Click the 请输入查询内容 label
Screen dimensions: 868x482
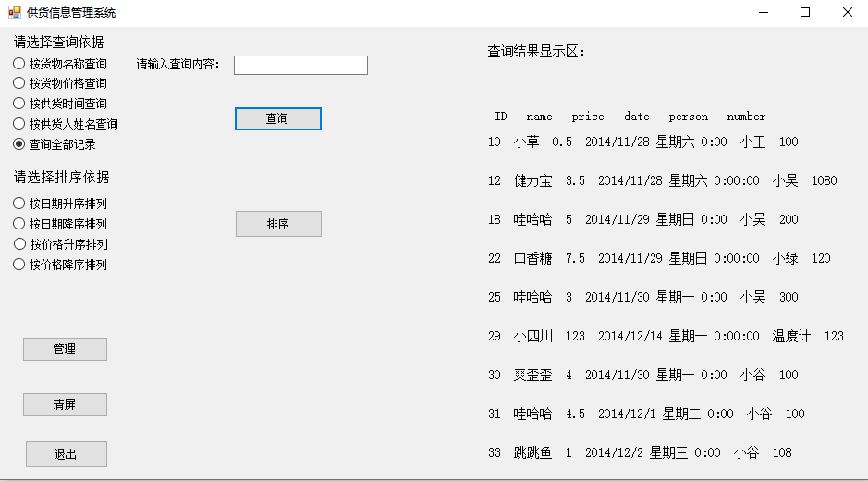click(x=178, y=64)
